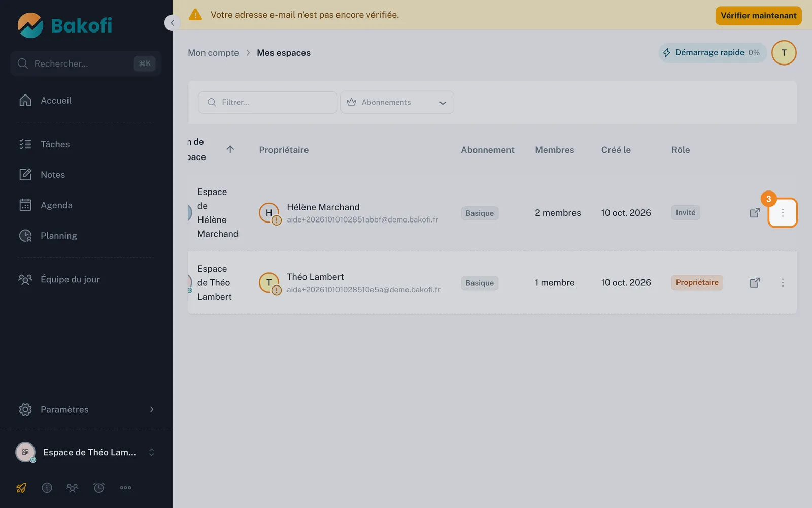Open Théo Lambert's space via the external icon
The width and height of the screenshot is (812, 508).
pyautogui.click(x=755, y=282)
